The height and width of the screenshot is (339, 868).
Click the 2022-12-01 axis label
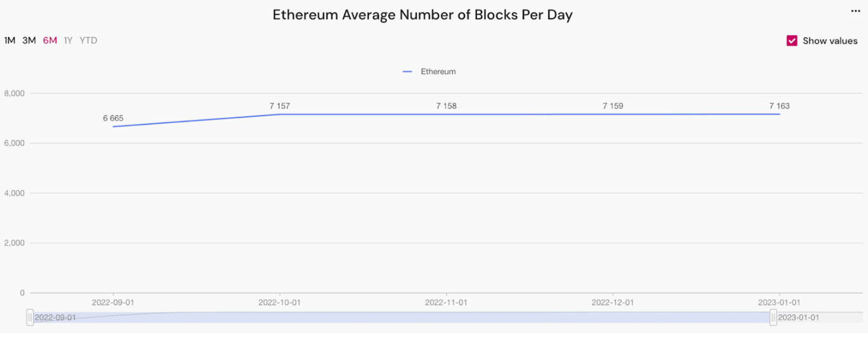[613, 302]
